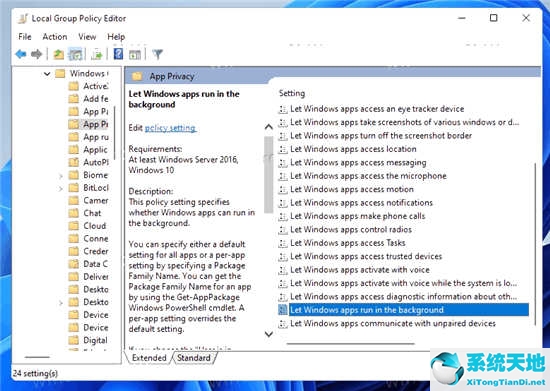Select the App runtime tree folder
550x391 pixels.
(88, 137)
